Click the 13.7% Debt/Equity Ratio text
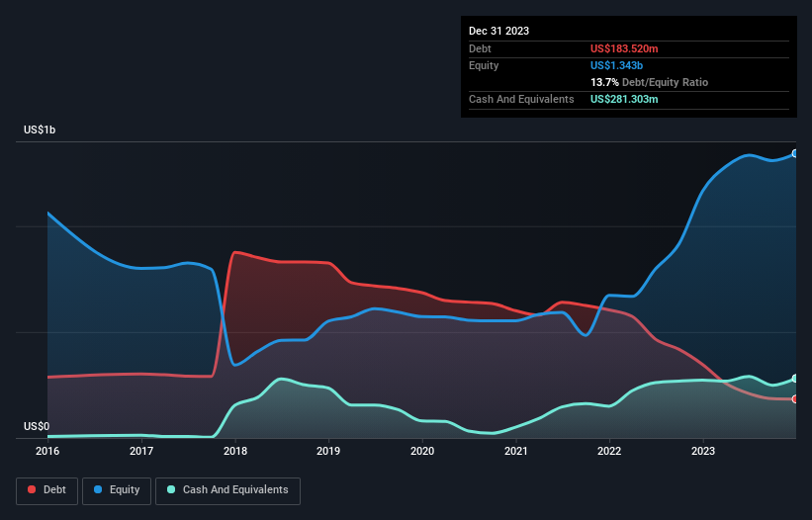 click(649, 82)
